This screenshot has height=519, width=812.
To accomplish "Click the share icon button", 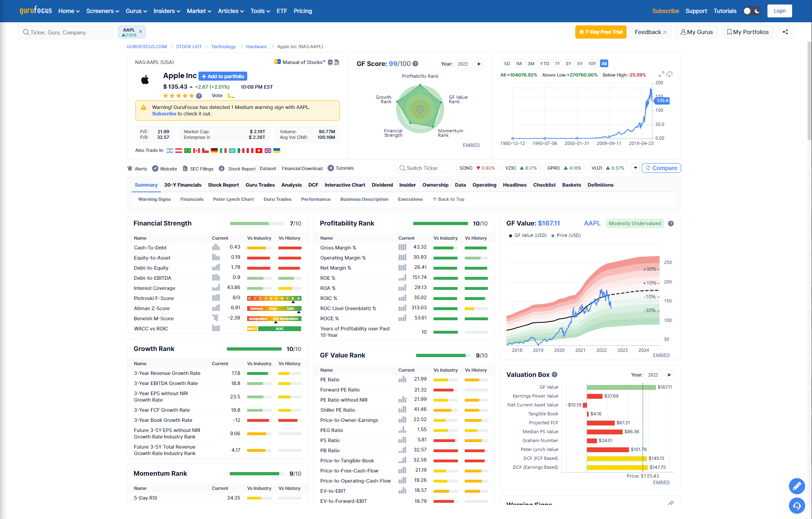I will [x=785, y=32].
